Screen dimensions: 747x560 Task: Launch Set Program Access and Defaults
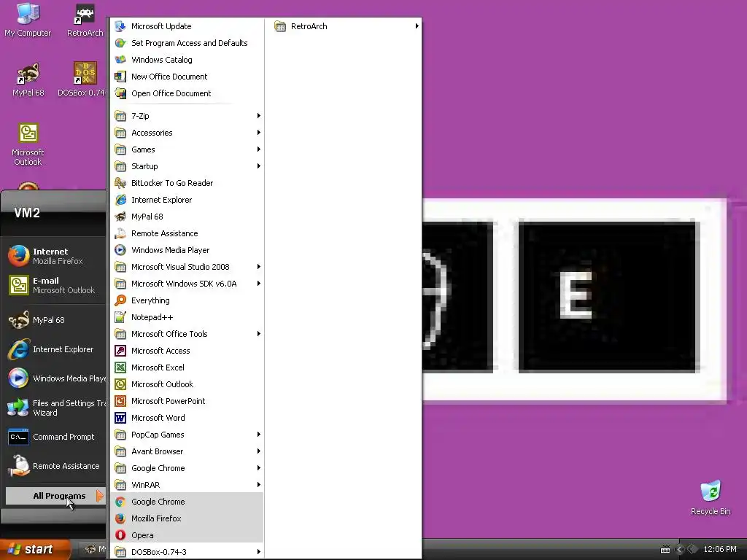[187, 43]
